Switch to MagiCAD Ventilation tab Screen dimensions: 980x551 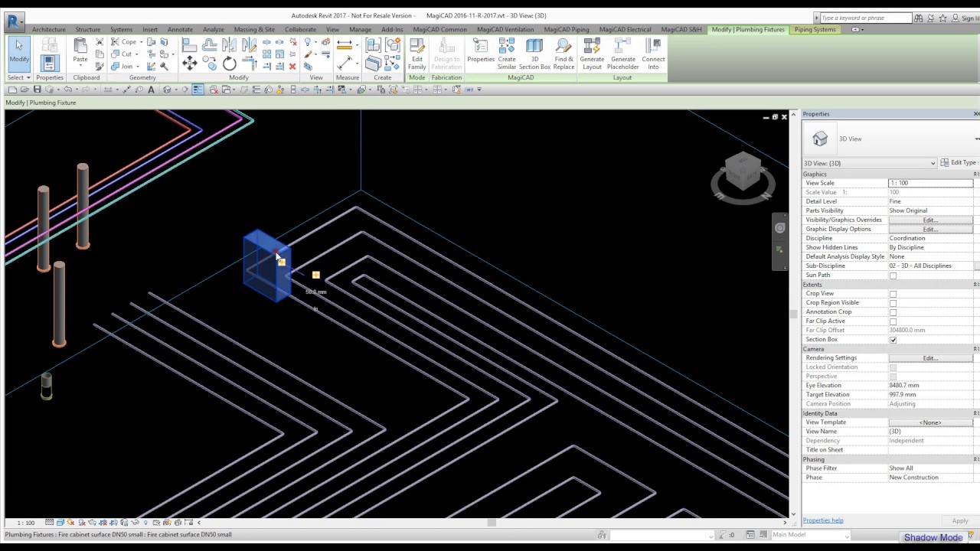(x=505, y=30)
